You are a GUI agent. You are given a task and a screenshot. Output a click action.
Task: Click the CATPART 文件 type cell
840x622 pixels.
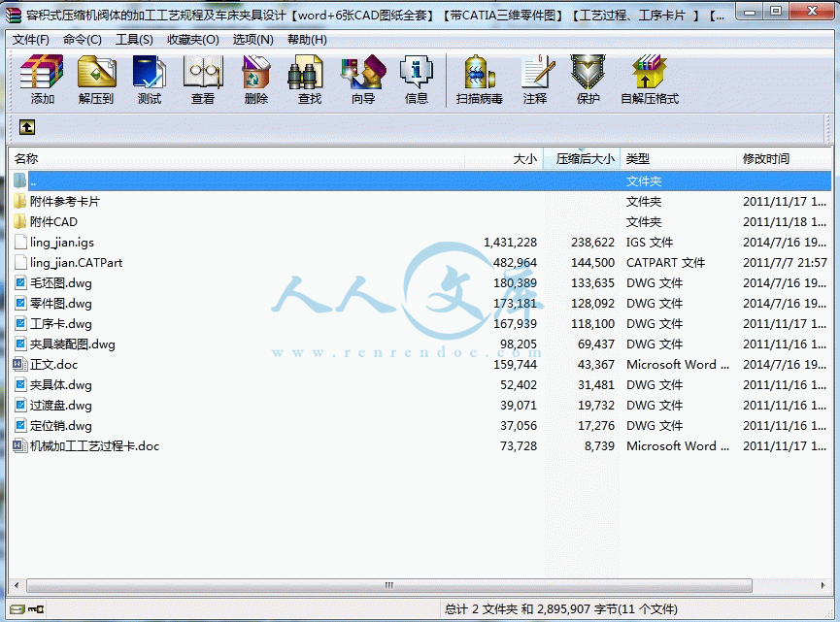[x=665, y=263]
